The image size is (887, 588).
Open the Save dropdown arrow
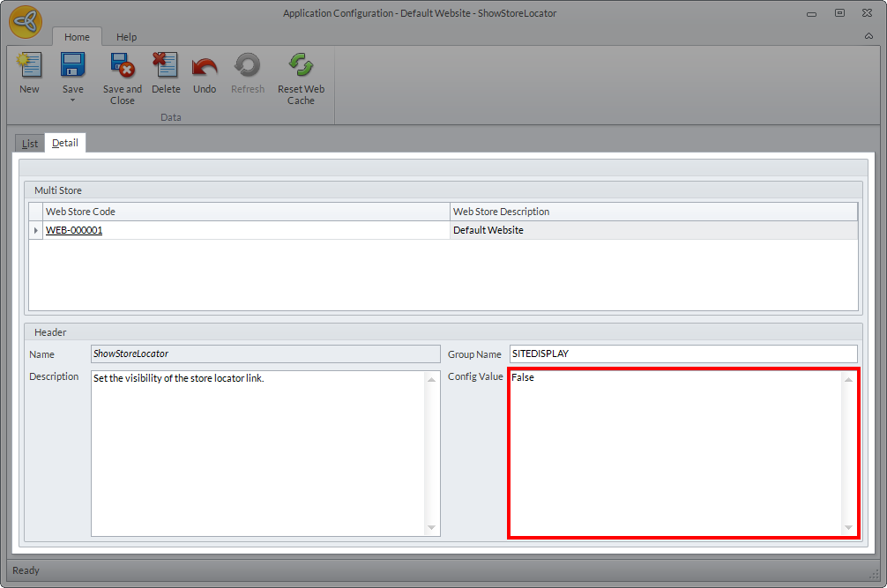(x=72, y=100)
